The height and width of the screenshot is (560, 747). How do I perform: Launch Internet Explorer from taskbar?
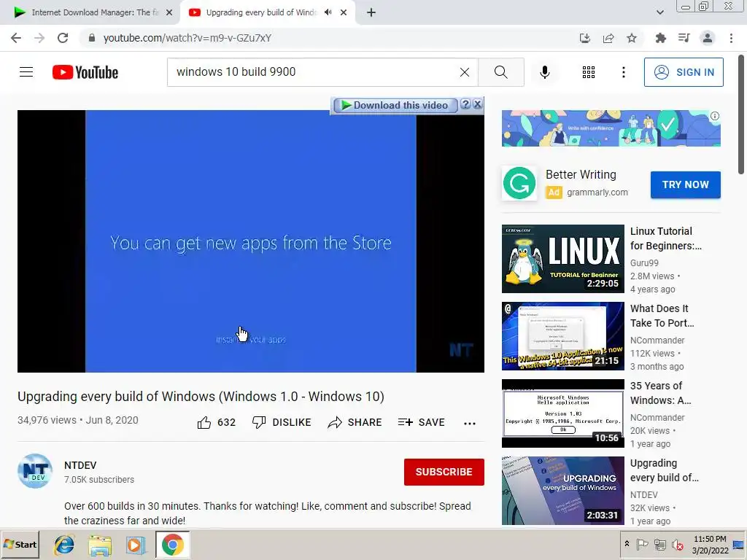point(64,545)
